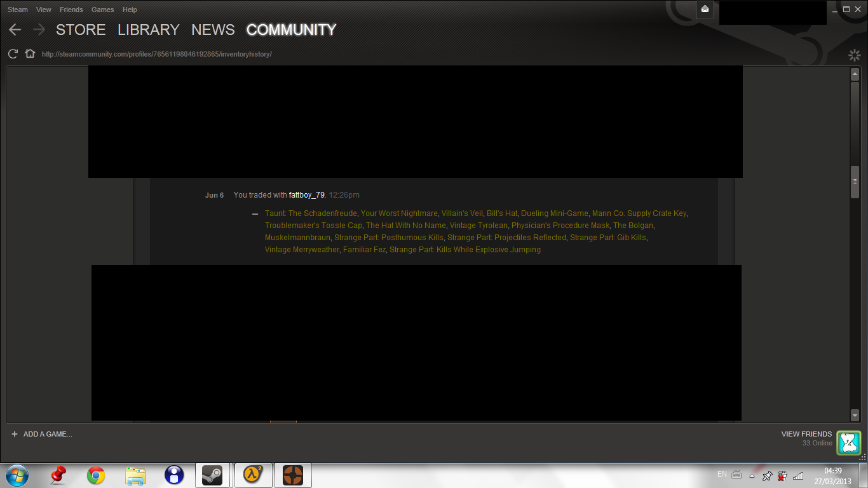
Task: Click Troublemaker's Tossle Cap link
Action: click(313, 226)
